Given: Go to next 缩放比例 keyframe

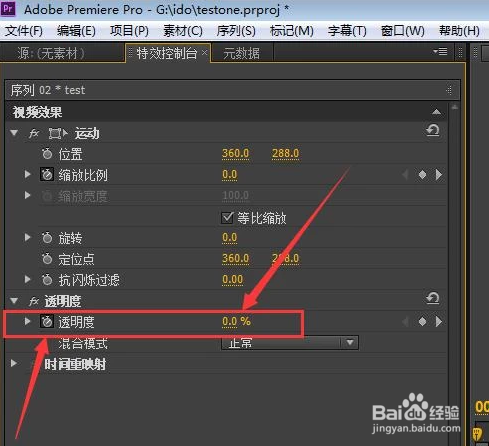Looking at the screenshot, I should (439, 174).
